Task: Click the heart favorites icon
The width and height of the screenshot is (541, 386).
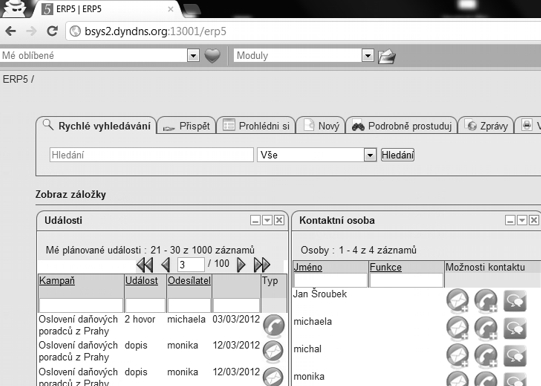Action: (x=212, y=55)
